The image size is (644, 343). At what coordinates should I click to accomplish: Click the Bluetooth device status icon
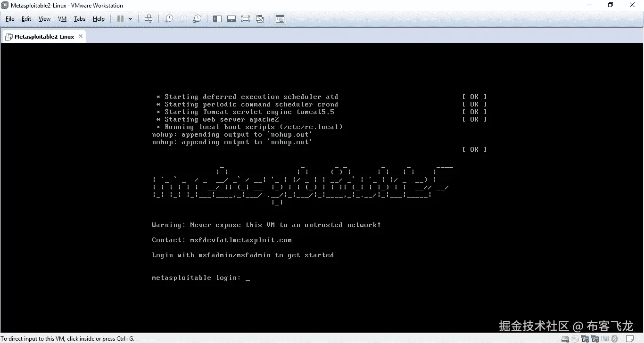point(614,338)
